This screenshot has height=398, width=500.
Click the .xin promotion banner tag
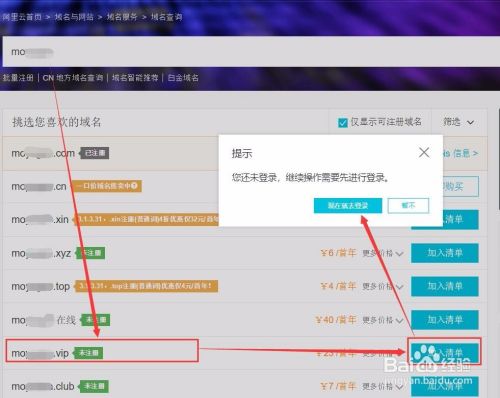click(147, 219)
